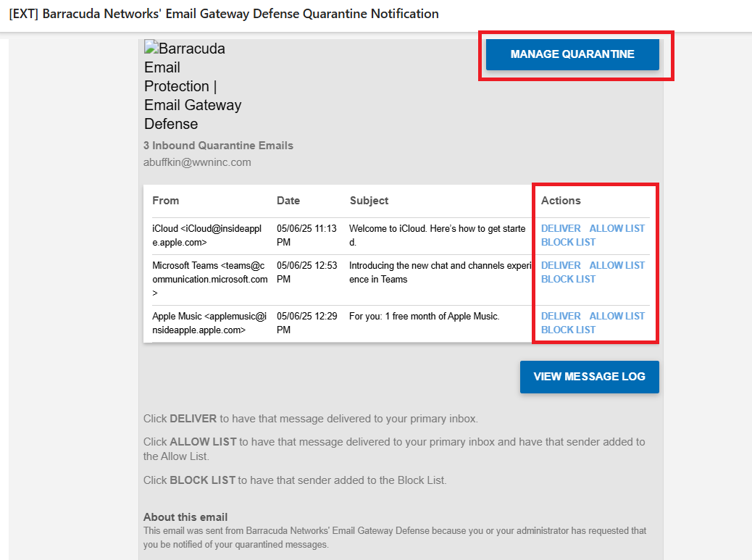Click the From column header

(165, 201)
